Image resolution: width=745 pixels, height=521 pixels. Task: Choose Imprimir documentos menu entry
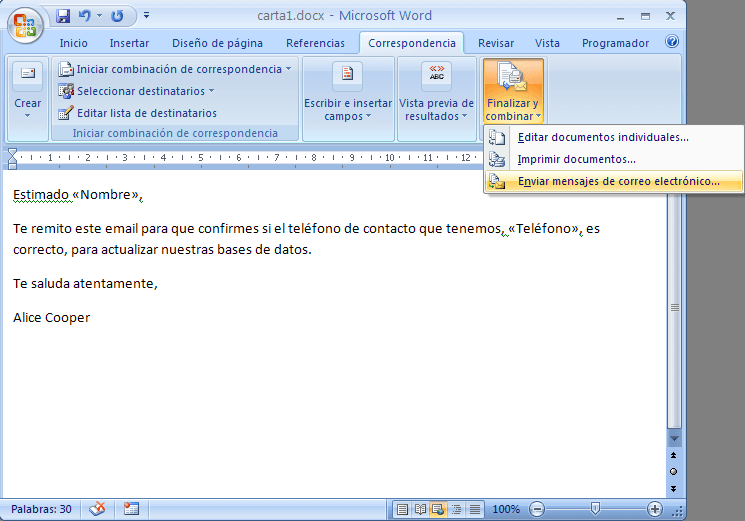613,159
